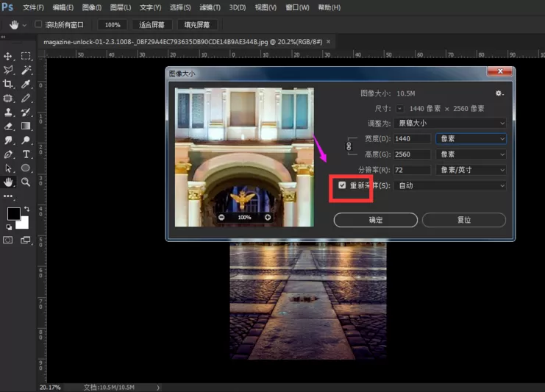Click the foreground black color swatch

coord(13,214)
